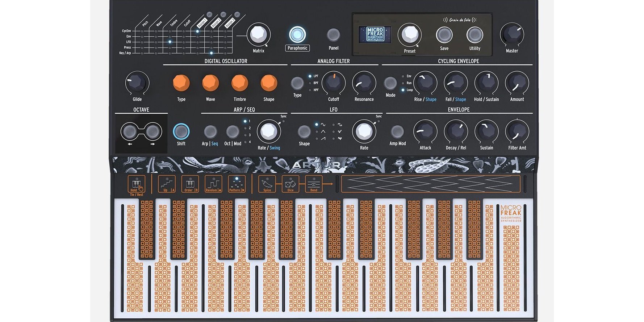Click the Preset encoder knob

[410, 34]
